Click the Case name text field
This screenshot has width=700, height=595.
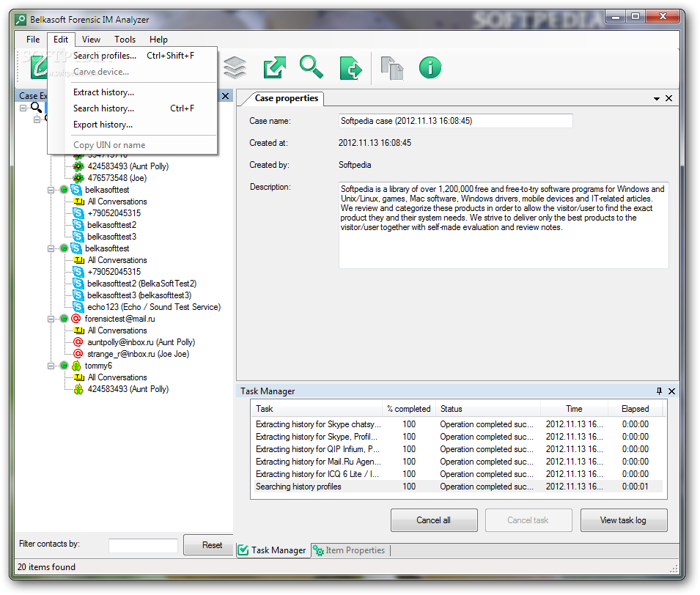455,121
